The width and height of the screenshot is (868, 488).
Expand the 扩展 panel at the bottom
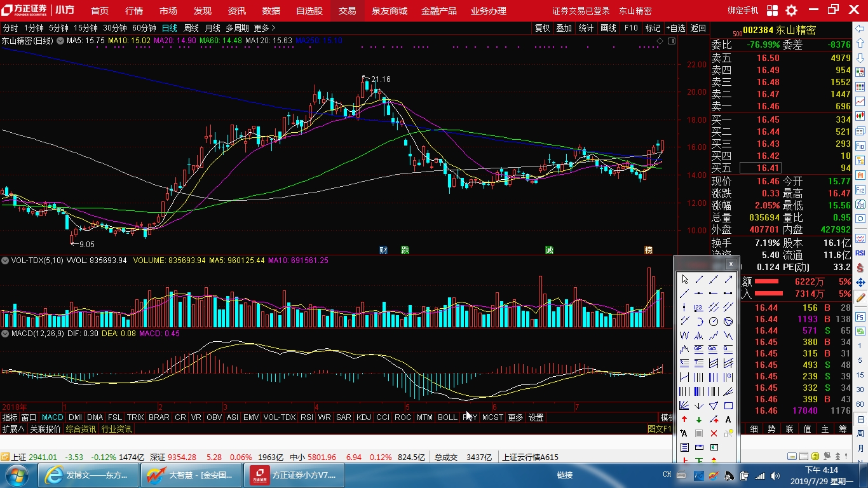click(x=13, y=429)
